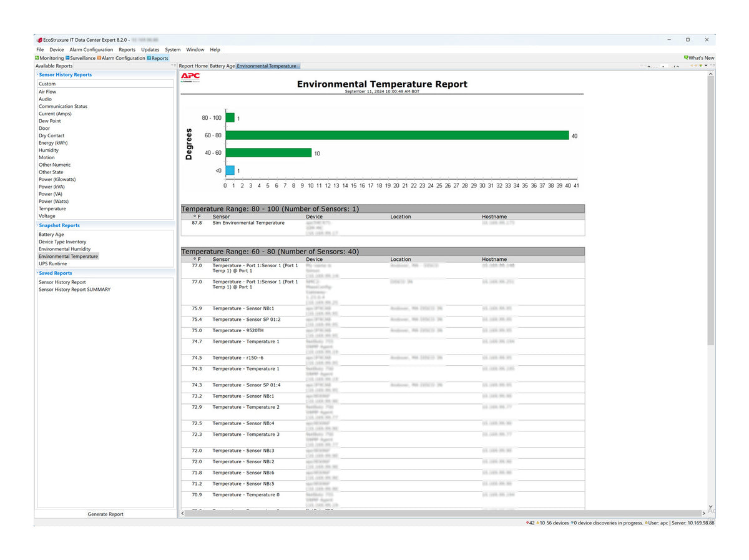Collapse the Sensor History Reports section
This screenshot has width=749, height=560.
pyautogui.click(x=37, y=74)
